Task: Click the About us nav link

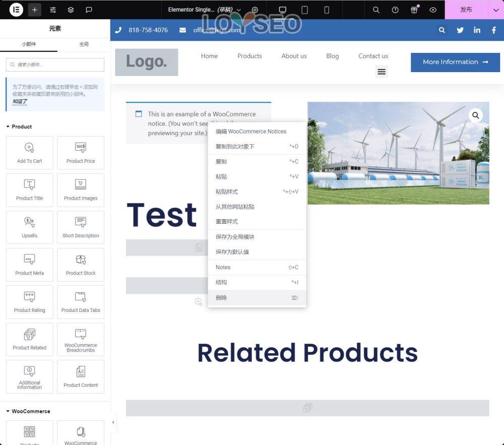Action: 294,56
